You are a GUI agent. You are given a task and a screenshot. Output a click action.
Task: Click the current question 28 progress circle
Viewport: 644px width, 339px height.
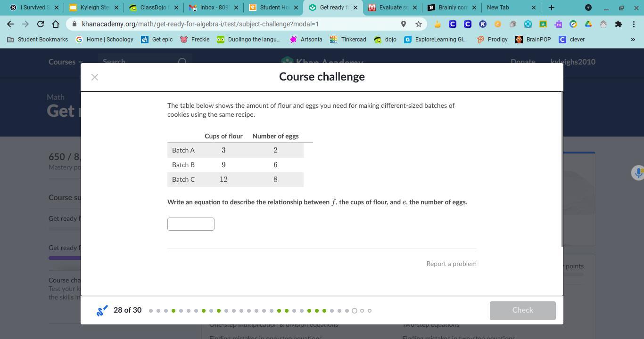point(355,311)
